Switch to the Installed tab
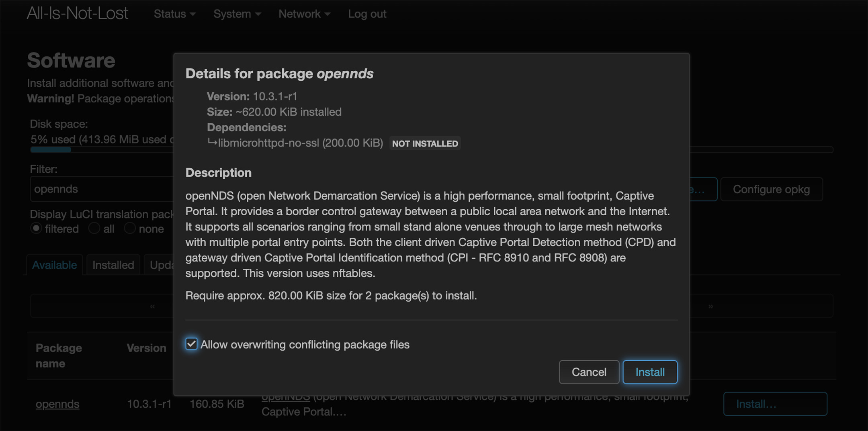This screenshot has height=431, width=868. (113, 265)
